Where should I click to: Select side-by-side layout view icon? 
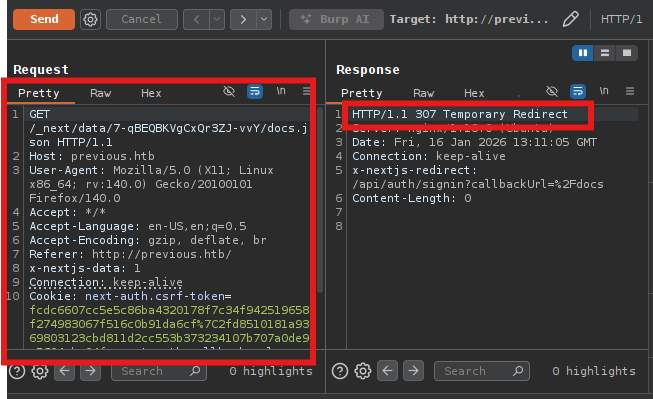[x=583, y=53]
